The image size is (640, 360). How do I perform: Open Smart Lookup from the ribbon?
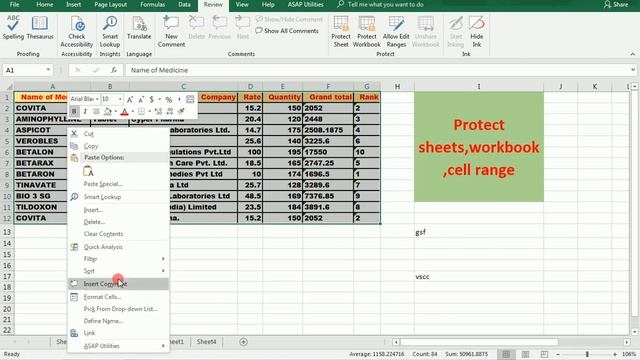coord(110,32)
